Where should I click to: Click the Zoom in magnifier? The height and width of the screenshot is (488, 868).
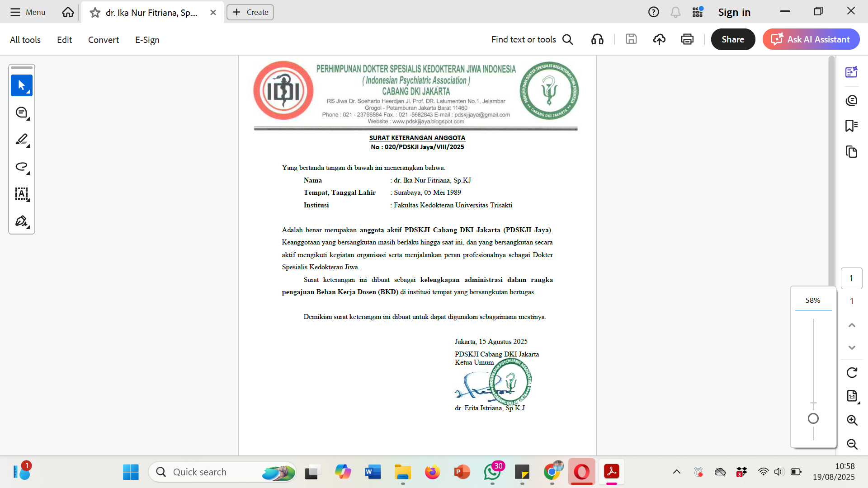(852, 420)
